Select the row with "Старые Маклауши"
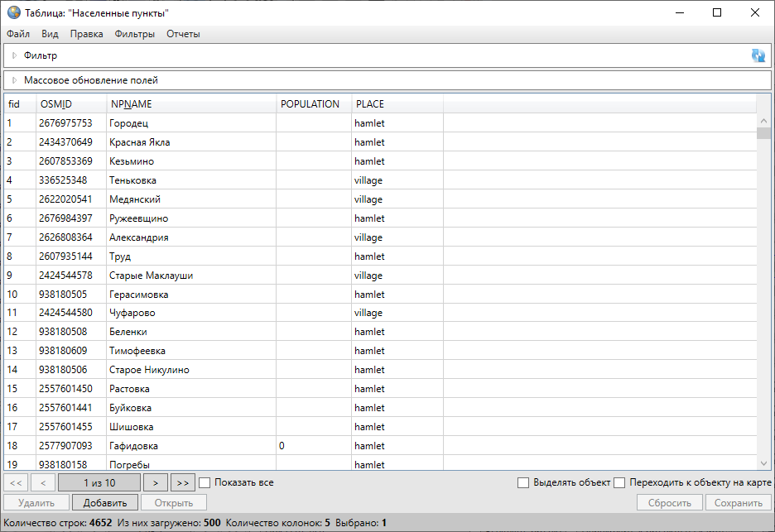This screenshot has height=532, width=775. [x=151, y=276]
